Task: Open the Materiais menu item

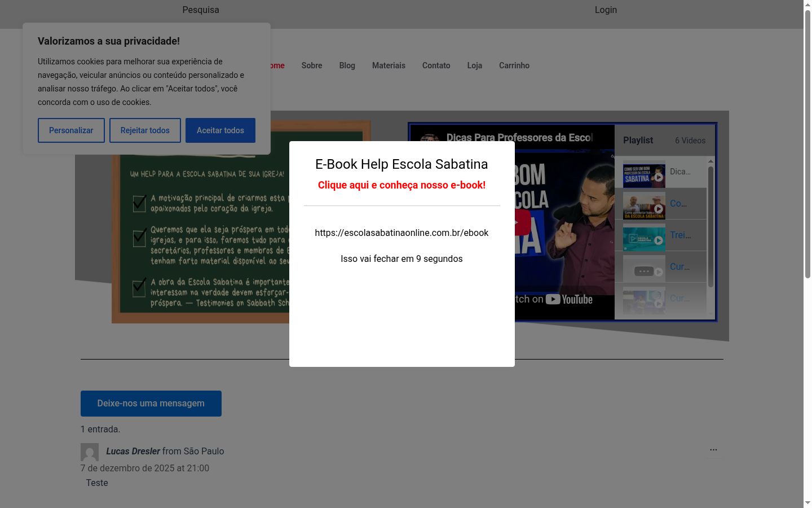Action: point(389,65)
